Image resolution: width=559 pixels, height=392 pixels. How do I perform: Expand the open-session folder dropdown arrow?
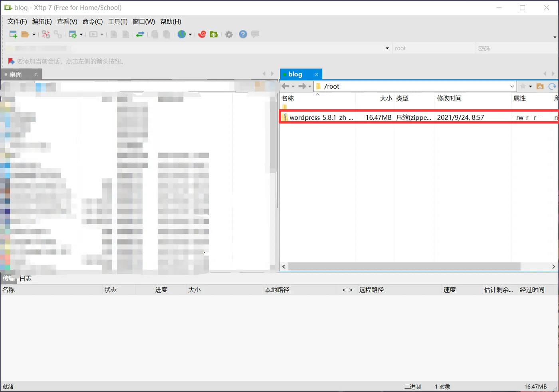click(x=34, y=35)
